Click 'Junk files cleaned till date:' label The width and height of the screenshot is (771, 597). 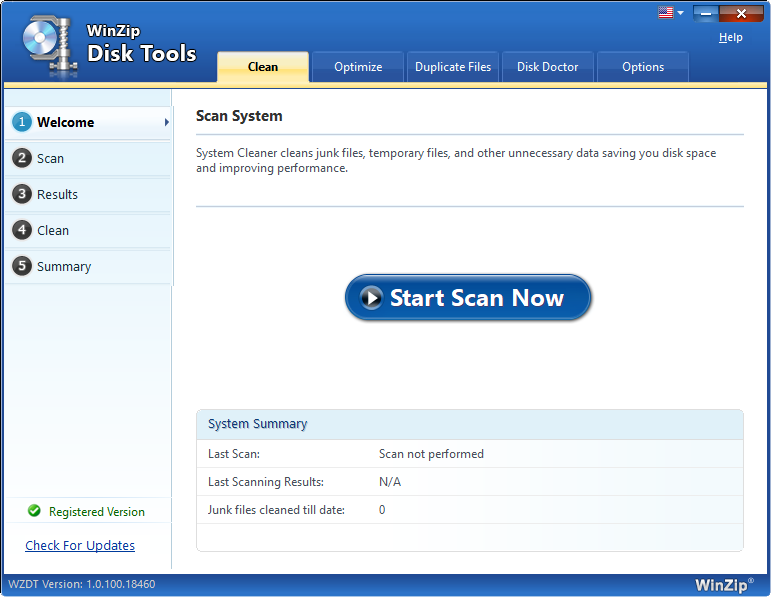pyautogui.click(x=276, y=510)
